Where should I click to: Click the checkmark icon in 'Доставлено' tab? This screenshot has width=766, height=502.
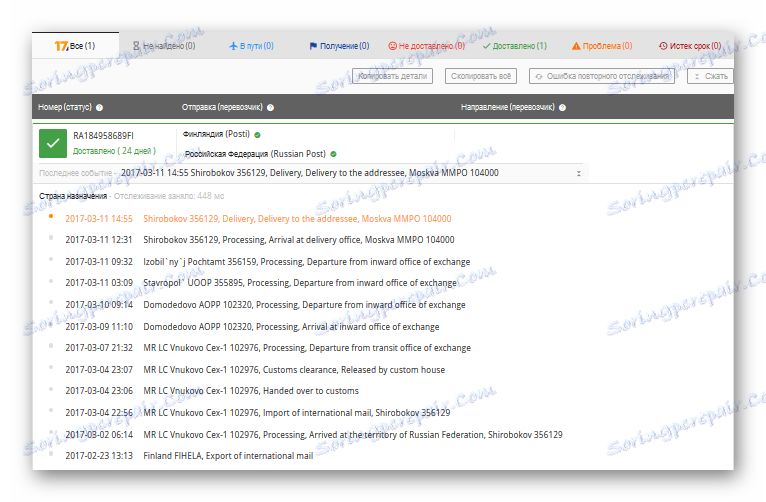point(486,46)
